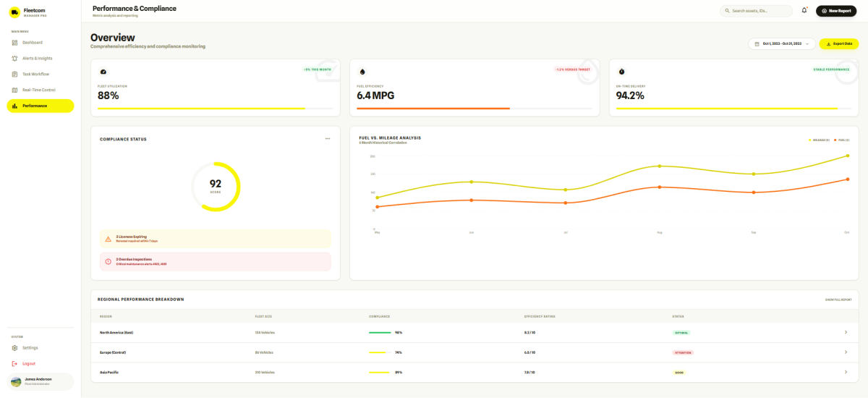The width and height of the screenshot is (868, 398).
Task: Click the Compliance column header
Action: point(379,316)
